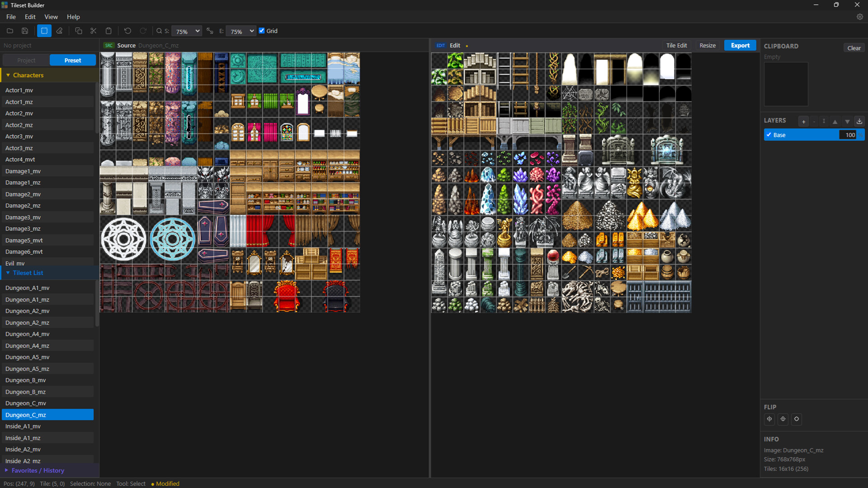Viewport: 868px width, 488px height.
Task: Move the layer up with the up arrow
Action: coord(835,121)
